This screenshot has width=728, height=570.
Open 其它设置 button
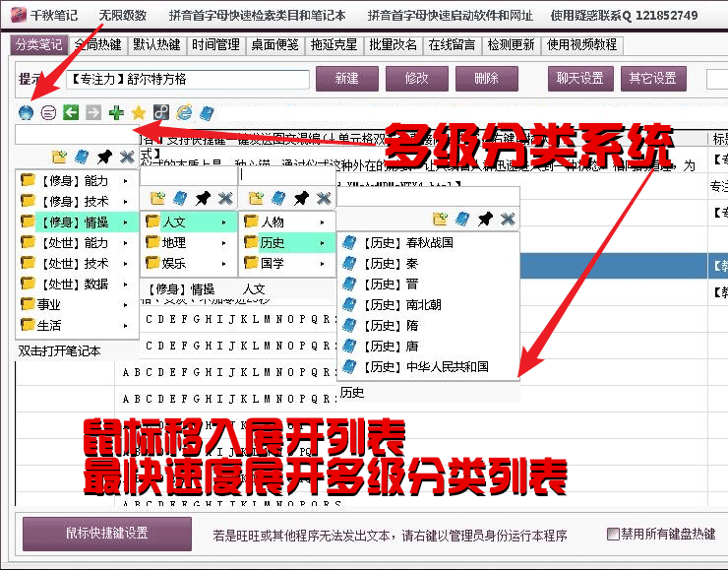(653, 78)
